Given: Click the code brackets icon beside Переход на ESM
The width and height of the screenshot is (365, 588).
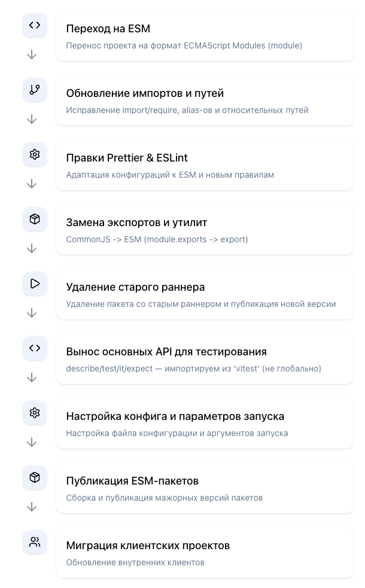Looking at the screenshot, I should (x=35, y=25).
